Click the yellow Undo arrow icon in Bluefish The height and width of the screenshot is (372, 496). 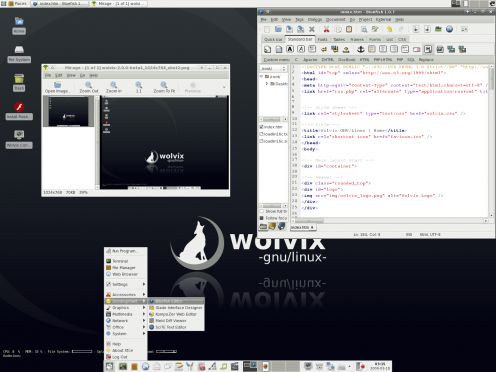pos(389,29)
